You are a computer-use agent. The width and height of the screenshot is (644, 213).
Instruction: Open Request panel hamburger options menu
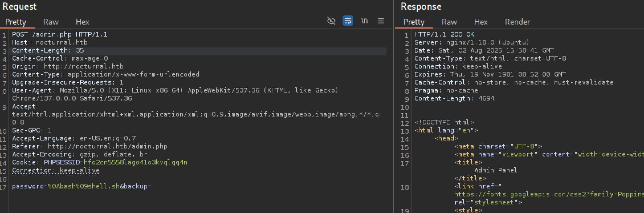381,21
